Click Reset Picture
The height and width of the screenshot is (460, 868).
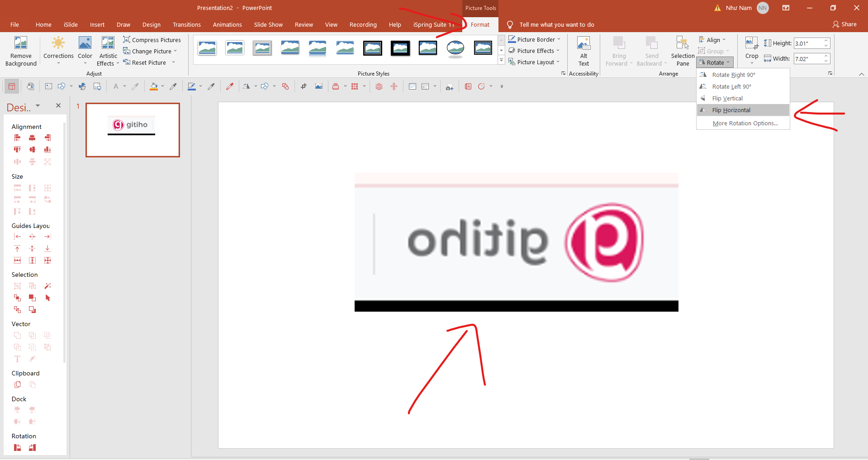tap(145, 62)
